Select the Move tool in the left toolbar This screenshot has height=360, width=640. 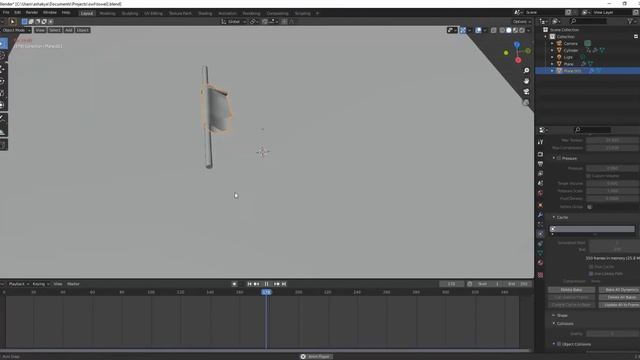pos(2,69)
